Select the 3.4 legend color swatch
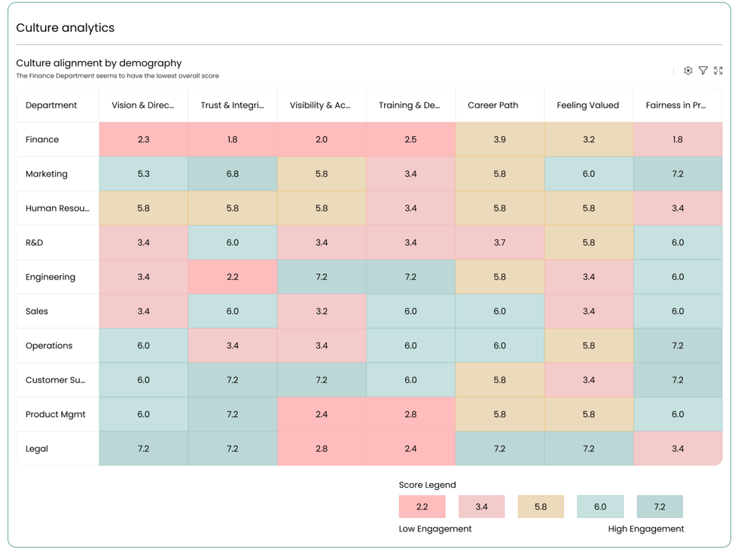This screenshot has width=738, height=560. pyautogui.click(x=481, y=507)
